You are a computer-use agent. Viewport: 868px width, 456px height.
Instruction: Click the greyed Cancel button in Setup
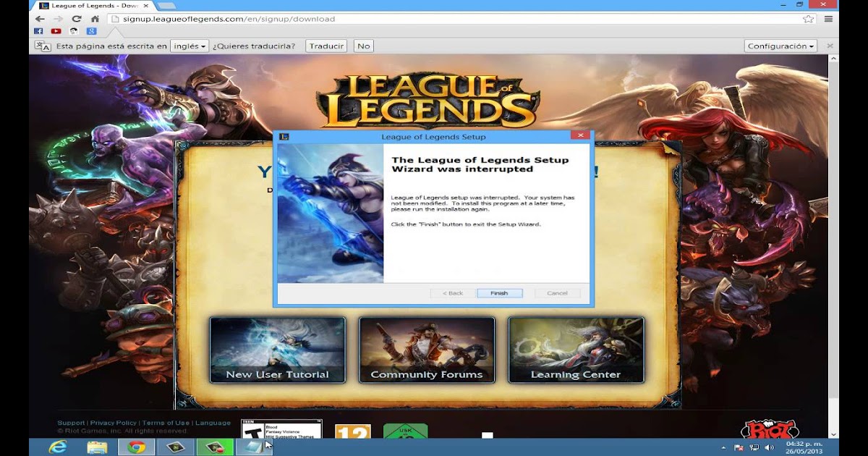click(x=558, y=293)
